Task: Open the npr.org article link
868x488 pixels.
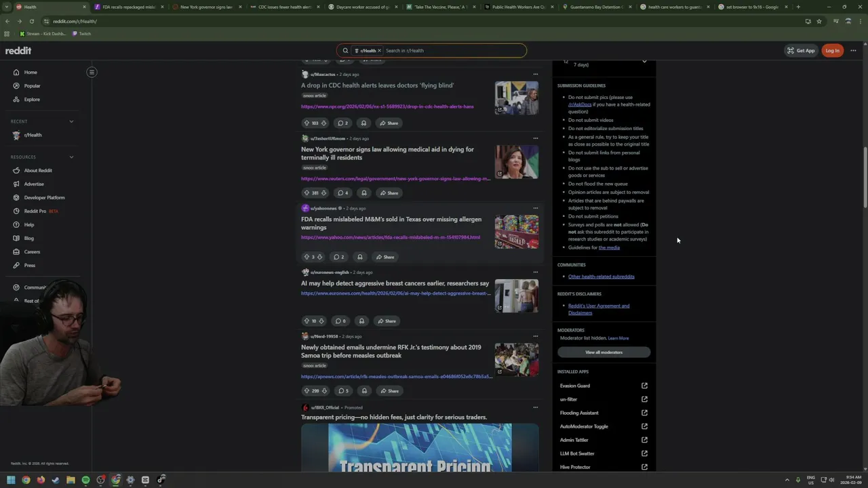Action: [387, 106]
